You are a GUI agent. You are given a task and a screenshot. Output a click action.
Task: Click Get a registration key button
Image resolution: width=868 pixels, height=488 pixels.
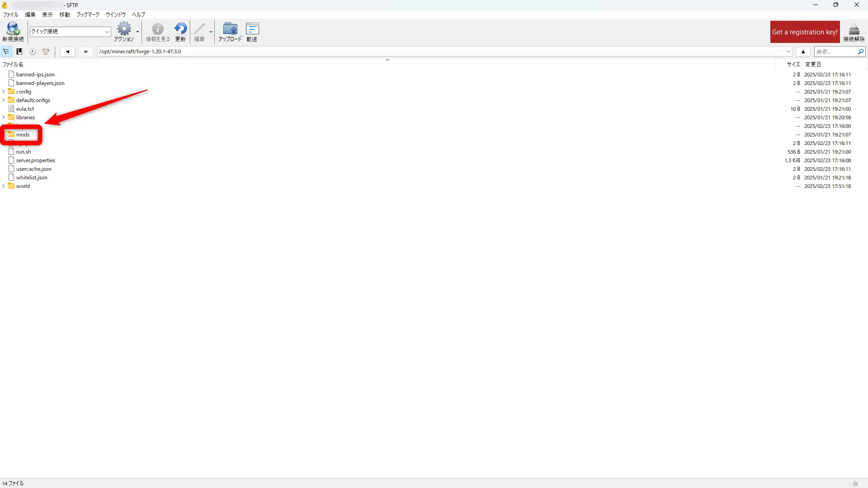click(x=805, y=32)
